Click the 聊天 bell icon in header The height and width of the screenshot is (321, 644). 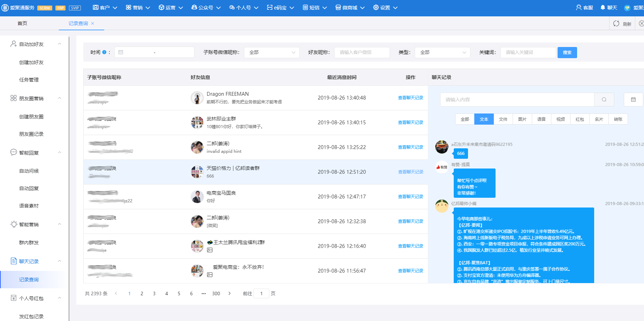[603, 7]
